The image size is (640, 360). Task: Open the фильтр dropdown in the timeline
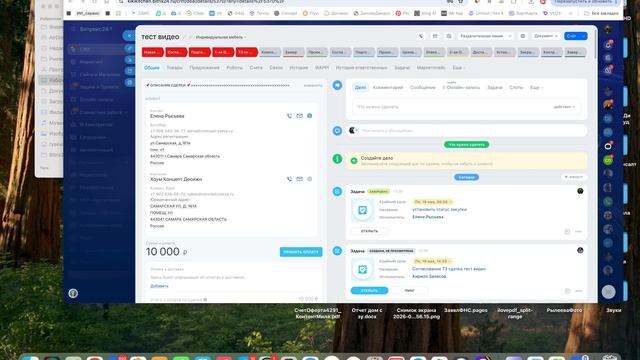(573, 177)
